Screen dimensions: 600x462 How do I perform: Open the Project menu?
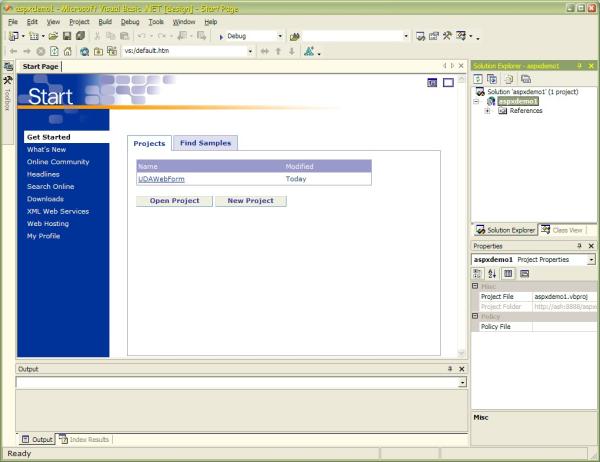(79, 22)
